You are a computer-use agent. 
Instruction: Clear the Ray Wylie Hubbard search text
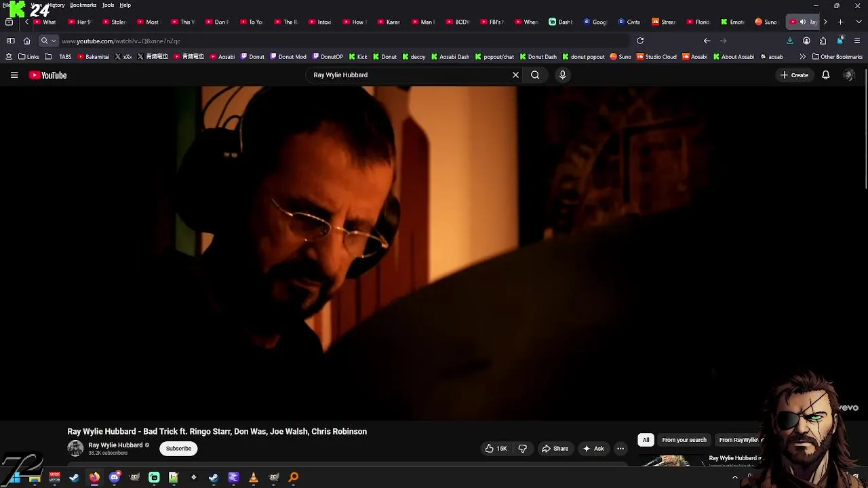pyautogui.click(x=515, y=75)
